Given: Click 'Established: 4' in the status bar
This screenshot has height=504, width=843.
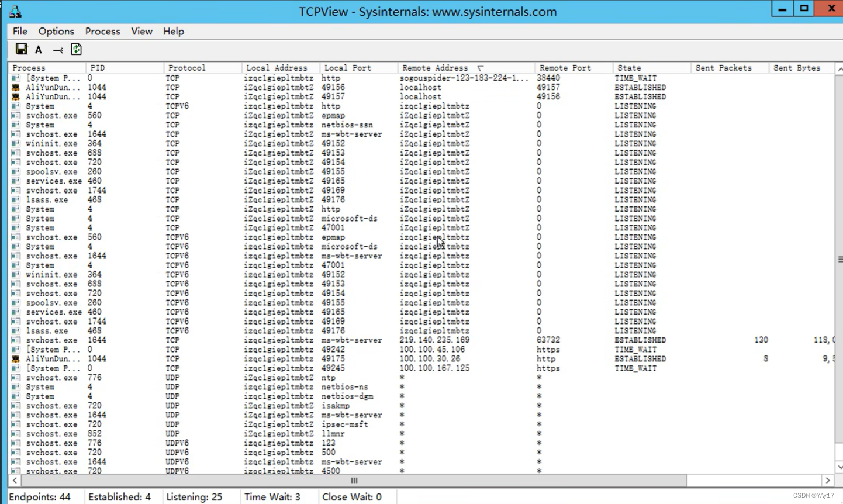Looking at the screenshot, I should click(119, 497).
